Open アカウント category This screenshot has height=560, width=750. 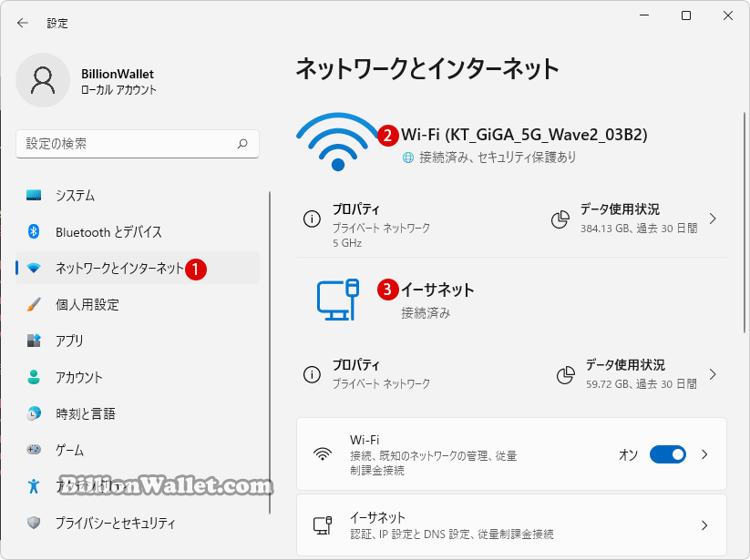pyautogui.click(x=138, y=377)
